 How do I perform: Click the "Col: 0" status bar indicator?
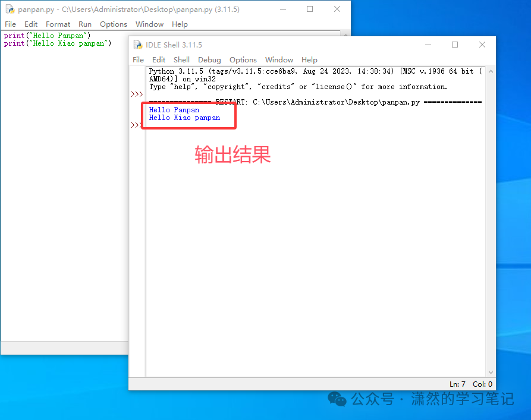(x=482, y=384)
